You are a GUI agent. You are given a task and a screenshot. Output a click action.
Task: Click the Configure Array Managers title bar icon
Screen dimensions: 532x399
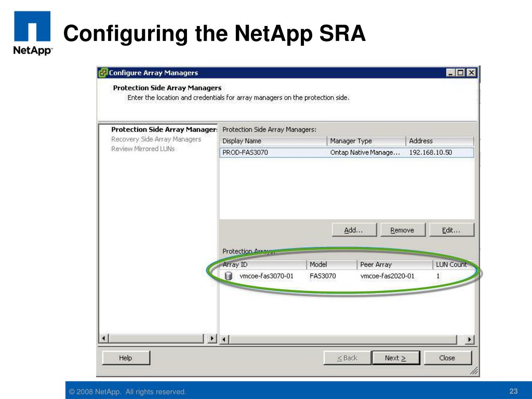pyautogui.click(x=103, y=73)
